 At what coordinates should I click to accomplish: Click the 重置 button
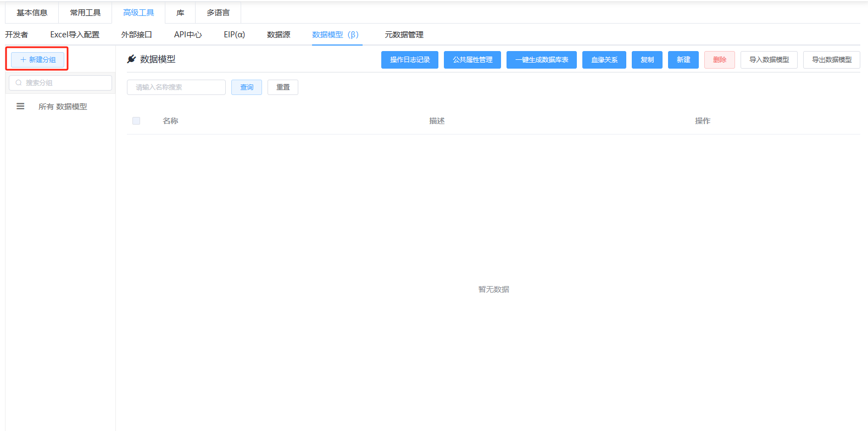(283, 87)
